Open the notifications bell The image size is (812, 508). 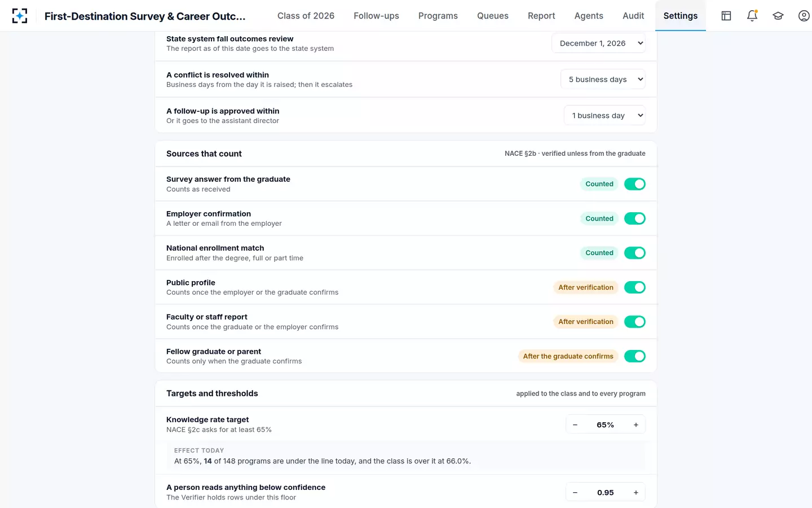point(752,16)
